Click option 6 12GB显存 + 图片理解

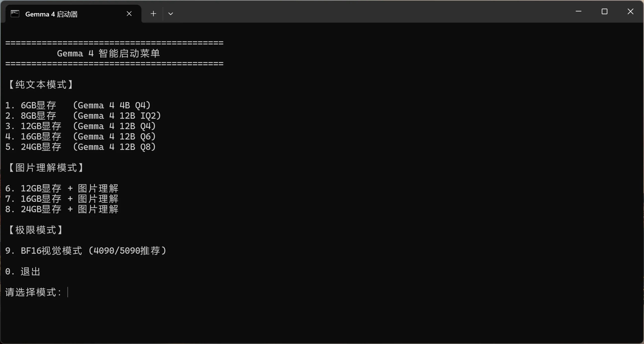(x=62, y=188)
